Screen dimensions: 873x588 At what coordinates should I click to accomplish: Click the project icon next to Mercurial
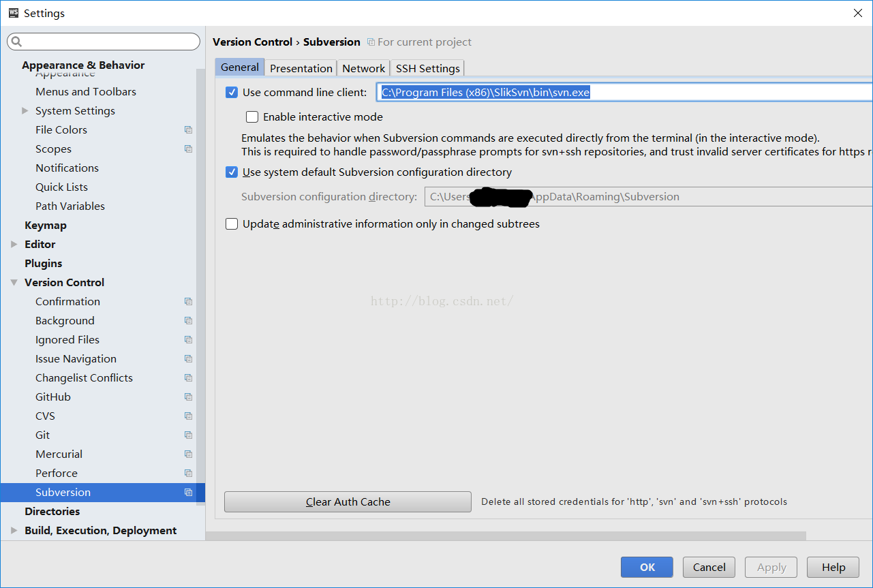click(x=188, y=454)
